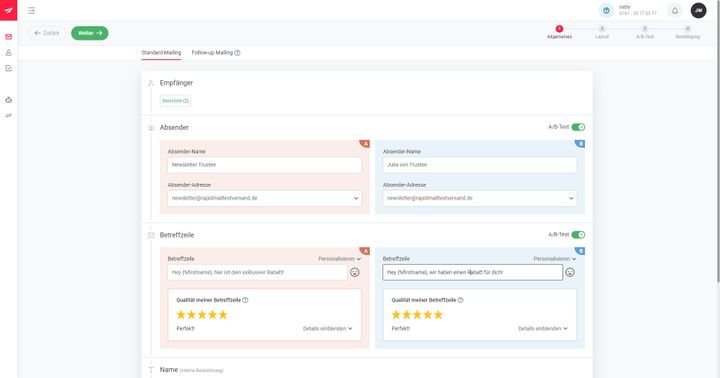Click the Name section text icon
This screenshot has width=720, height=378.
tap(151, 370)
